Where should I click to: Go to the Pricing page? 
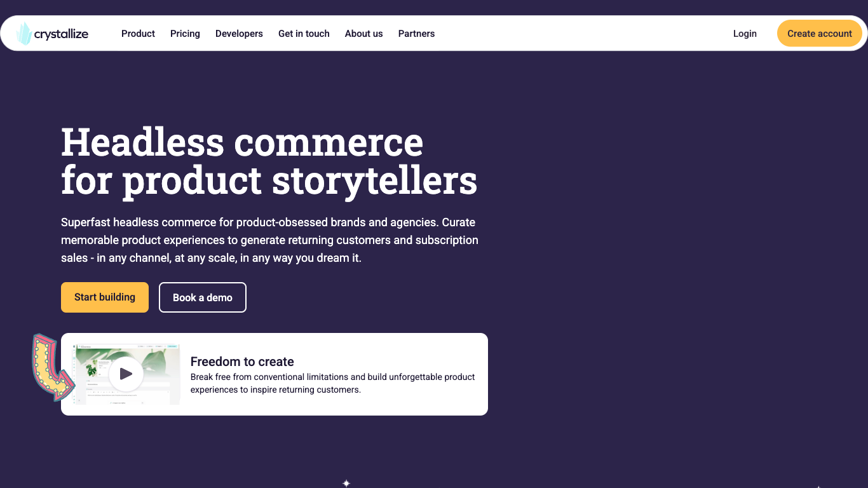(185, 34)
